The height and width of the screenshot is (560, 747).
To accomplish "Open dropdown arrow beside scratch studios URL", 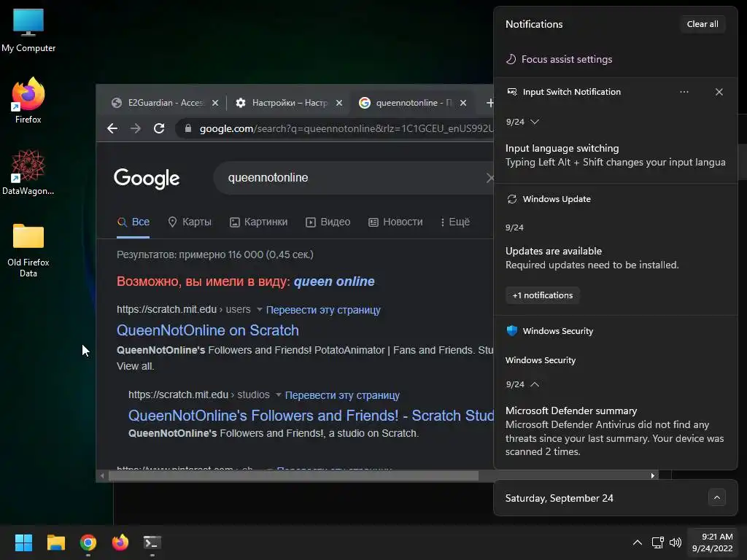I will pyautogui.click(x=279, y=394).
